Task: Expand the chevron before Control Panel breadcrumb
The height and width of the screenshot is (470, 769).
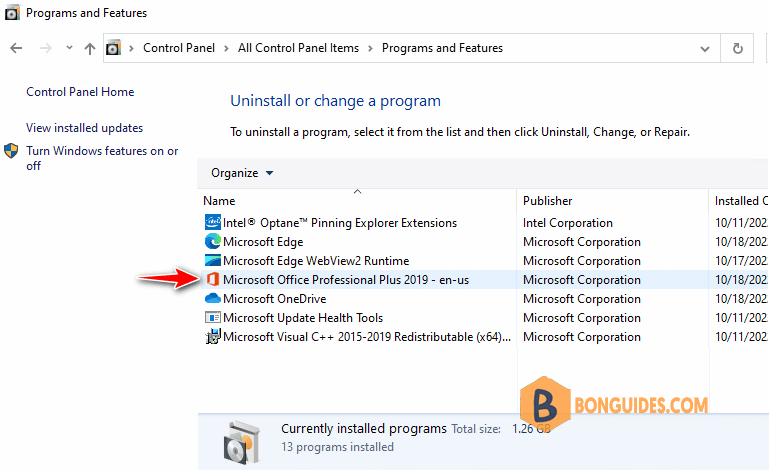Action: 131,48
